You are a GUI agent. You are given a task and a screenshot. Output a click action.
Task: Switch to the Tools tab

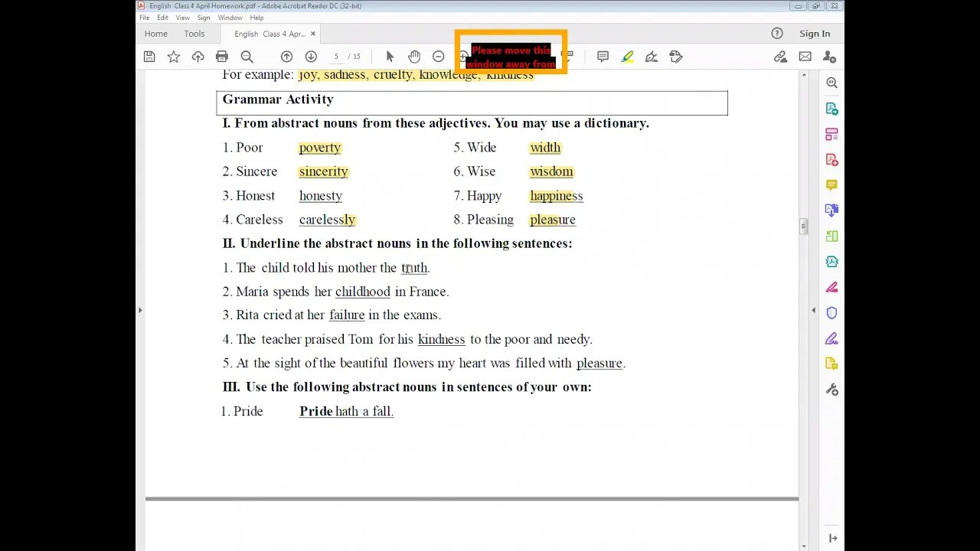pyautogui.click(x=194, y=34)
